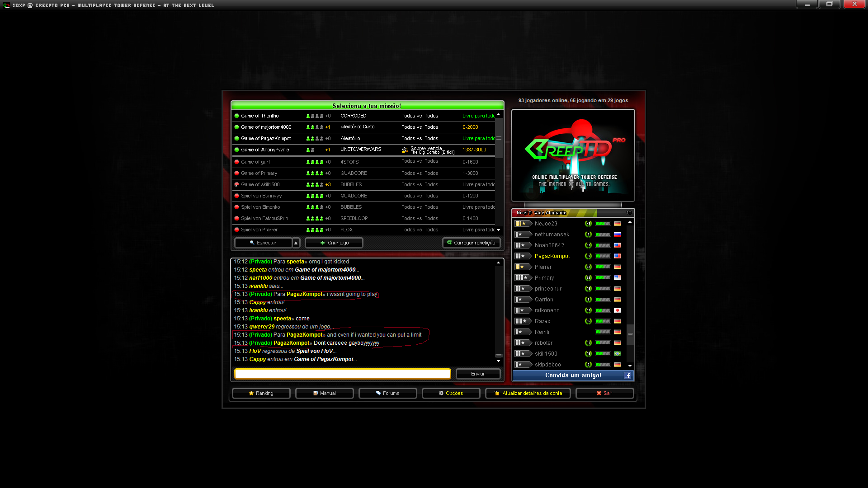868x488 pixels.
Task: Click the red status dot of Game of garf
Action: point(236,162)
